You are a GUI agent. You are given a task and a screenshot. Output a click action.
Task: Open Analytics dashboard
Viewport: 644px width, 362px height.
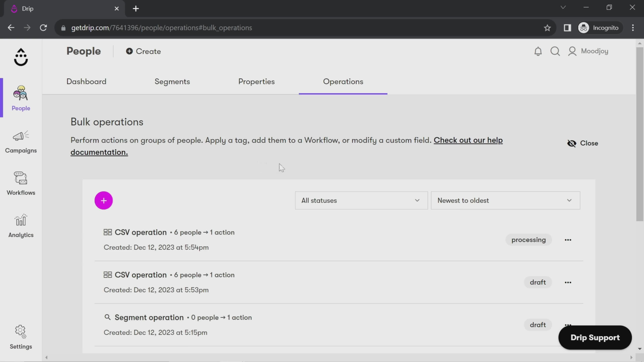21,226
